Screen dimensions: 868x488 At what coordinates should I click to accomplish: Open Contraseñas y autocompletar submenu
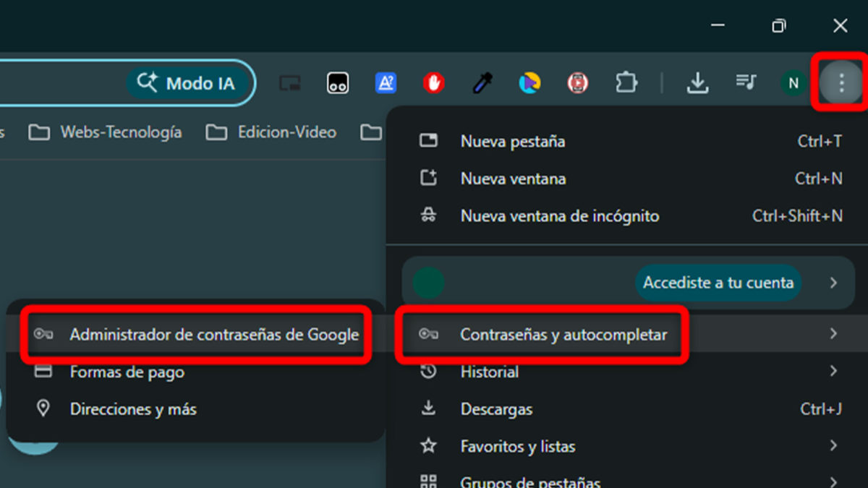[627, 334]
